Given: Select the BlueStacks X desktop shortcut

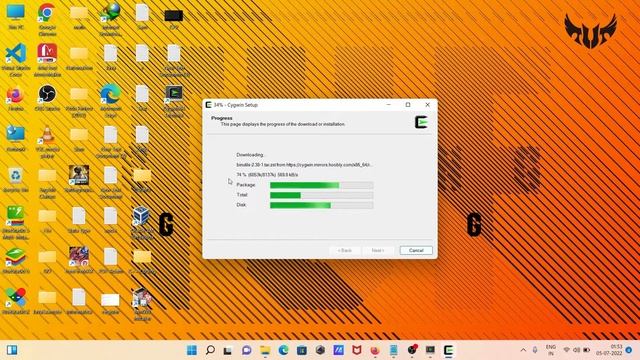Looking at the screenshot, I should [16, 302].
